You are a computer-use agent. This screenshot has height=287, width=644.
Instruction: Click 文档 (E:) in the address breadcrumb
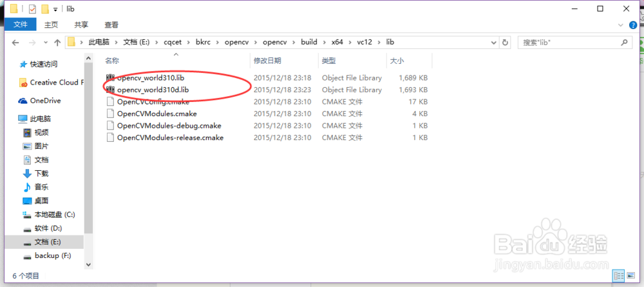138,42
